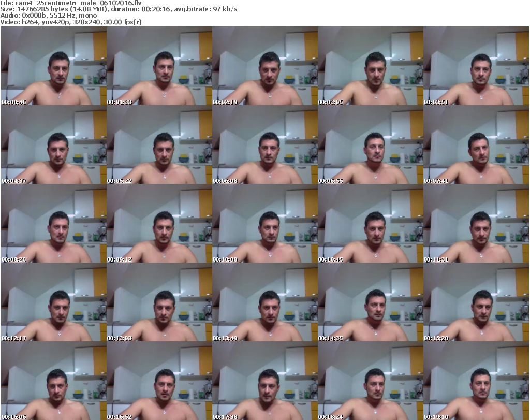530x420 pixels.
Task: Choose the frame stamped 00:14:35
Action: pos(371,302)
